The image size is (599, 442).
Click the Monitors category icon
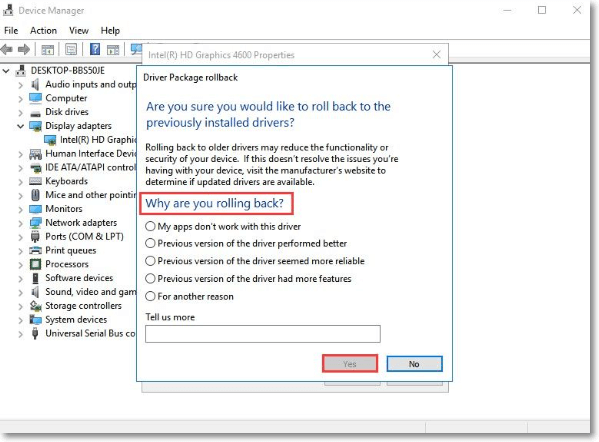click(36, 209)
